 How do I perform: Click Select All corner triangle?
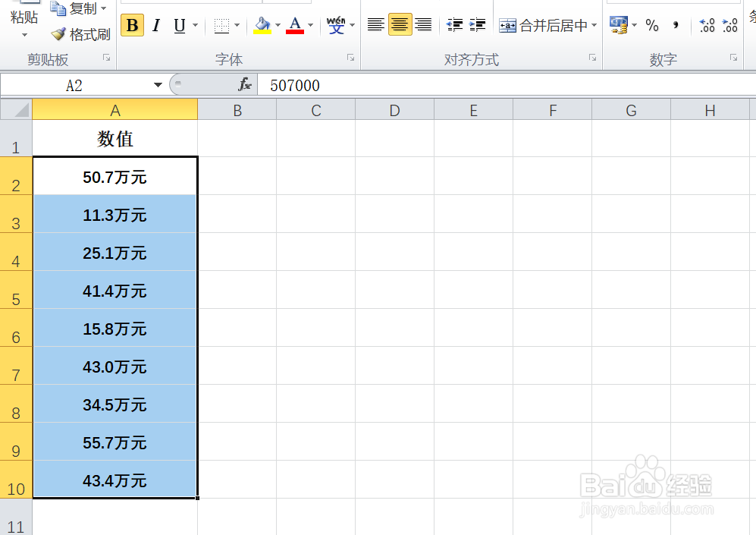click(16, 109)
